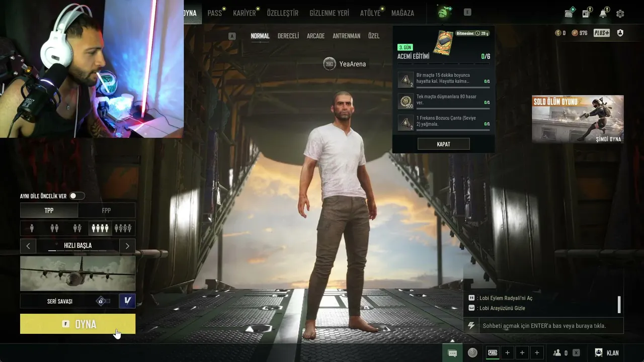Close the mission panel with KAPAT
Viewport: 644px width, 362px height.
(443, 144)
